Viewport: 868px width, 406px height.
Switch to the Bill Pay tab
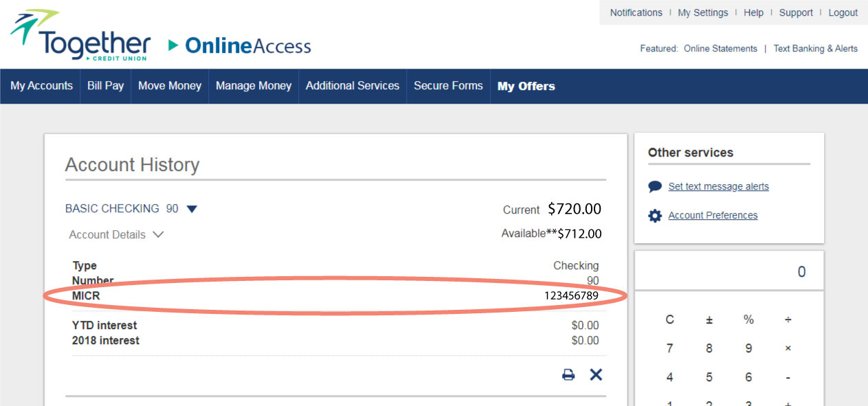104,86
